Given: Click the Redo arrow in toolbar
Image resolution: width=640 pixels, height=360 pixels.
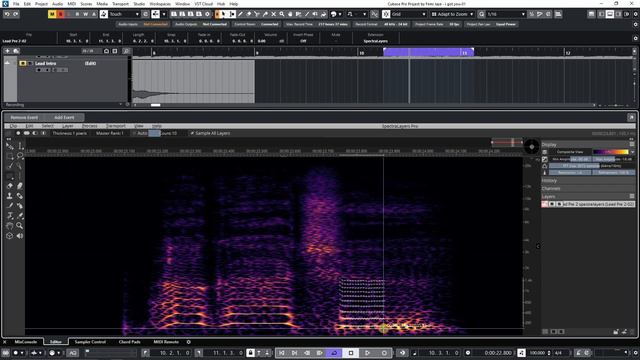Looking at the screenshot, I should pos(16,14).
